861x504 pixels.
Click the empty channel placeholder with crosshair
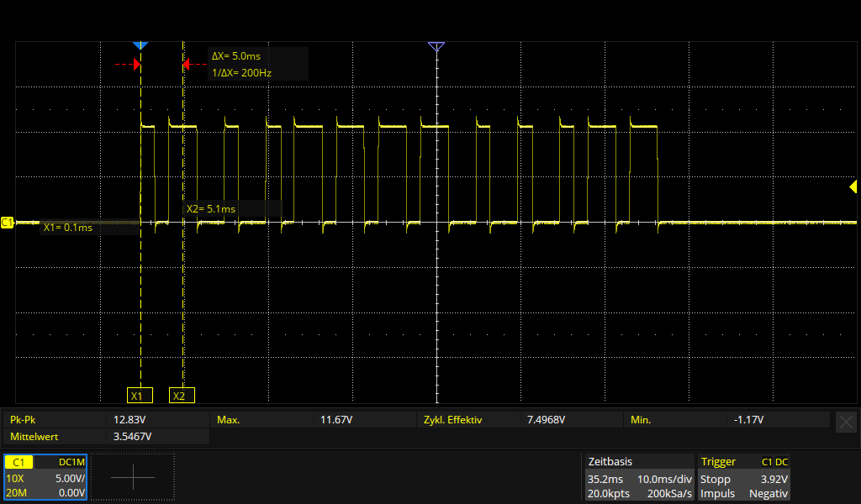pos(133,477)
